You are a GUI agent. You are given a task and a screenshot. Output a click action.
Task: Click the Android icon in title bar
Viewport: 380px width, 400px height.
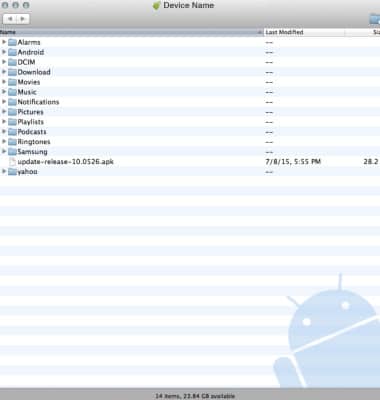point(156,5)
